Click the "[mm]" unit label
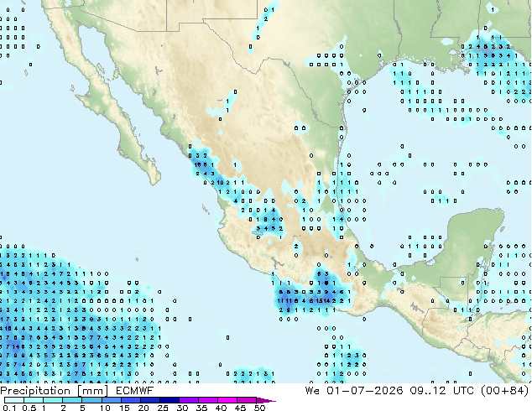 coord(93,391)
